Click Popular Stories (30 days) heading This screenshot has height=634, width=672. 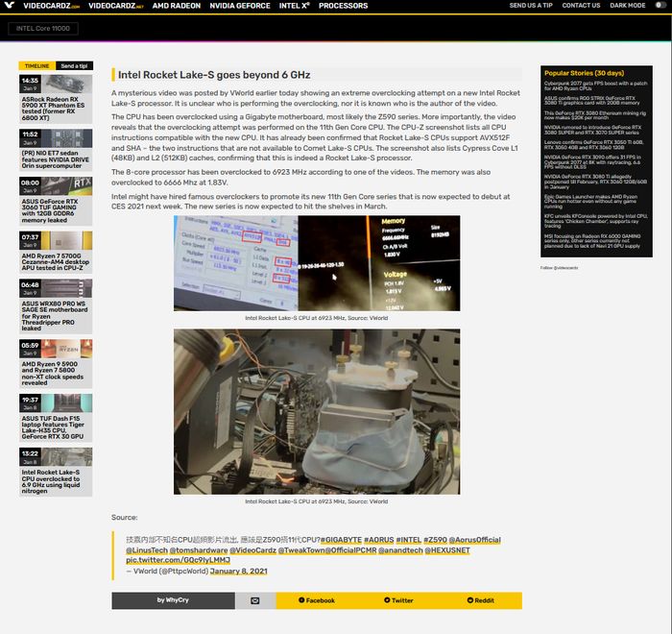click(x=584, y=73)
